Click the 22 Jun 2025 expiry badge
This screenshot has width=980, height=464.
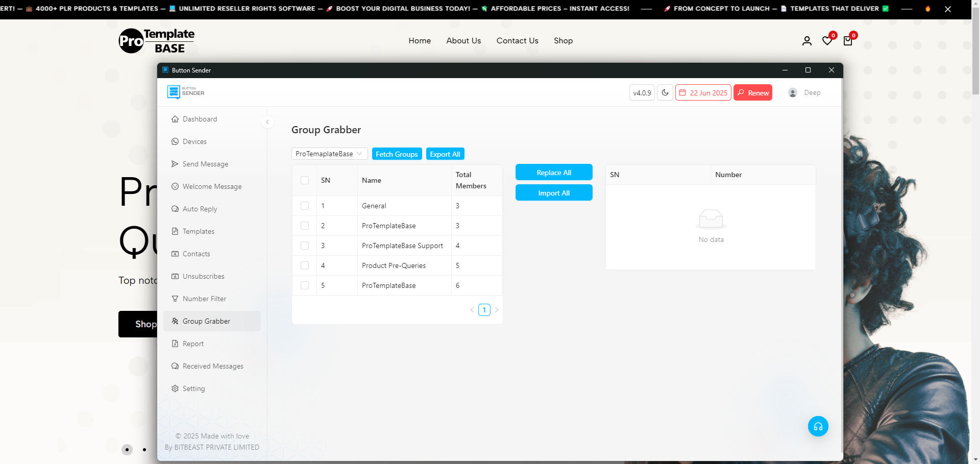point(703,92)
